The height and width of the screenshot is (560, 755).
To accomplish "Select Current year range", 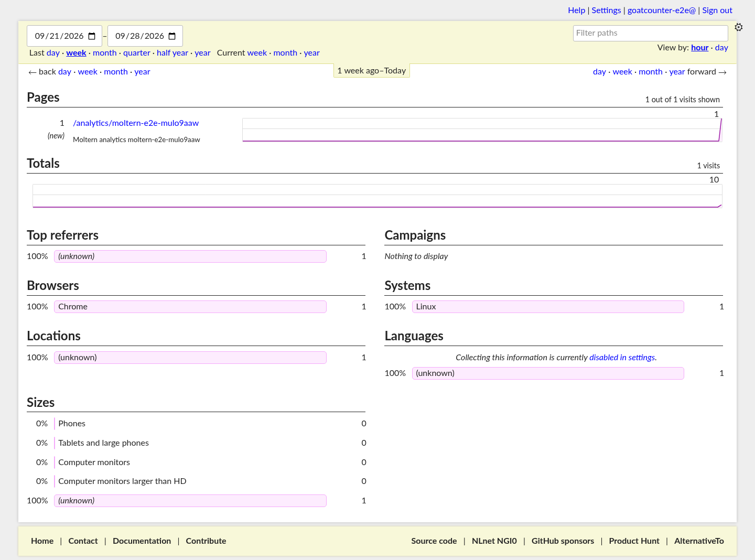I will 311,53.
